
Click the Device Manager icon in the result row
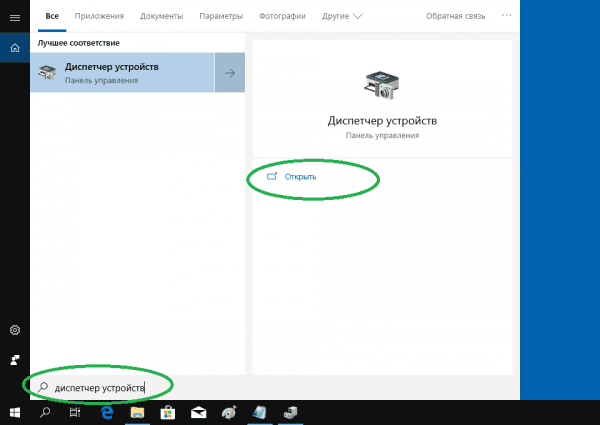click(47, 73)
